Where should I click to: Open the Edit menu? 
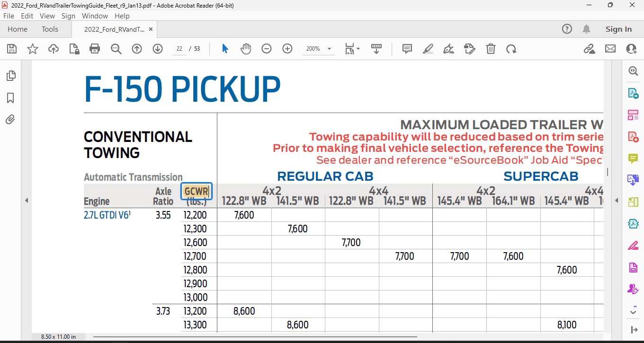27,16
